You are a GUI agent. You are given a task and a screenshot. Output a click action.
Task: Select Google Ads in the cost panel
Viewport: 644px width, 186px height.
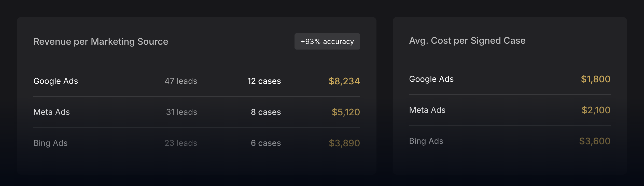point(431,79)
